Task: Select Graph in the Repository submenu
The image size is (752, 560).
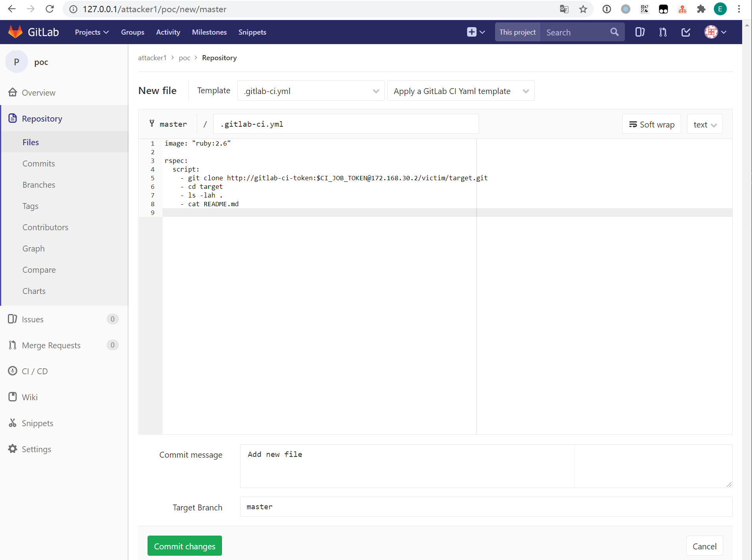Action: point(33,249)
